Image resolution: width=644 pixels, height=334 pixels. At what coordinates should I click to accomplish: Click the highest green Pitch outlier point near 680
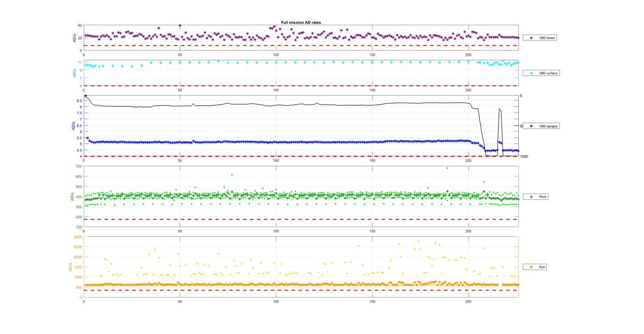447,168
